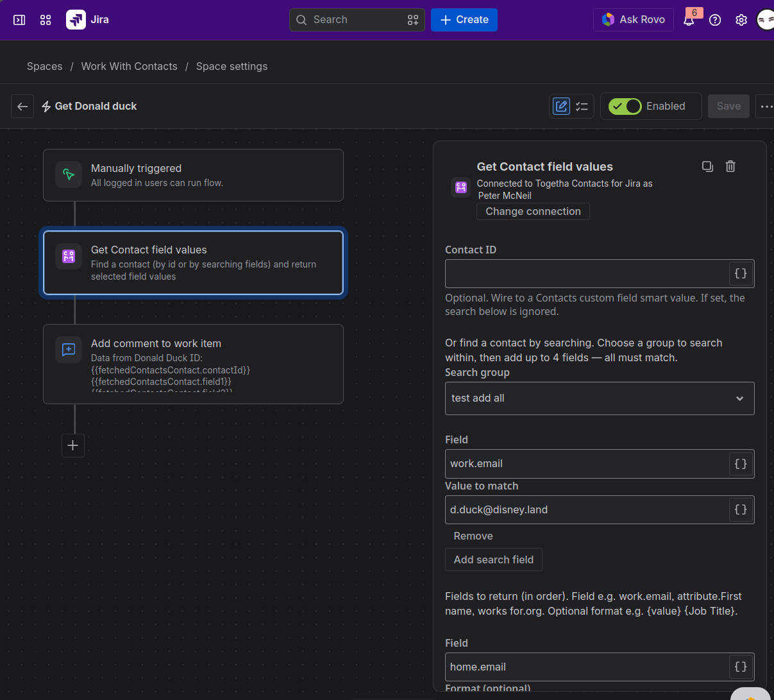Click the Manually triggered cursor icon
Image resolution: width=774 pixels, height=700 pixels.
[x=69, y=175]
